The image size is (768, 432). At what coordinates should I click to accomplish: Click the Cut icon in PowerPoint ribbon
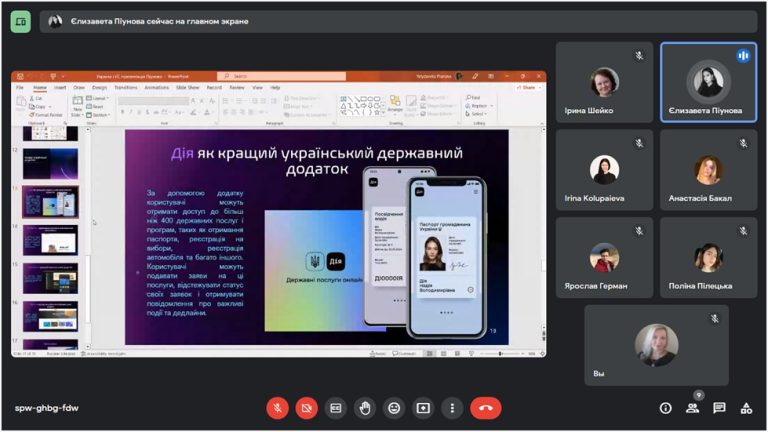[x=36, y=98]
